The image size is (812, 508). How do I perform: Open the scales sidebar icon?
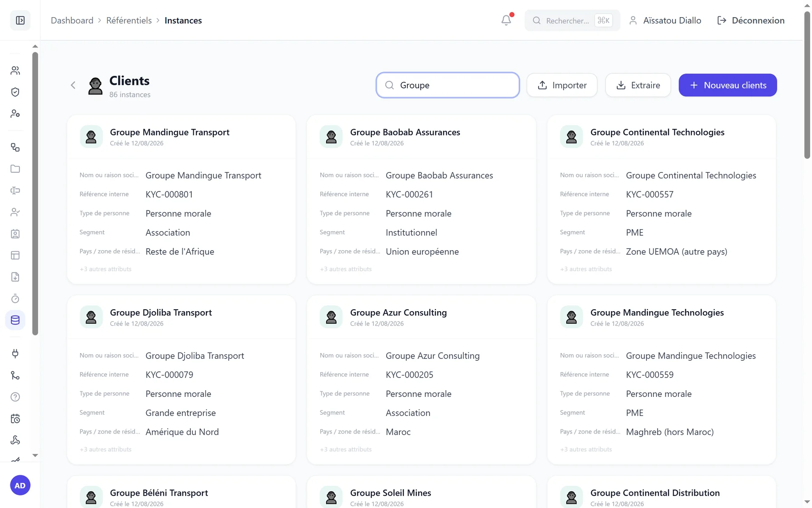[15, 191]
